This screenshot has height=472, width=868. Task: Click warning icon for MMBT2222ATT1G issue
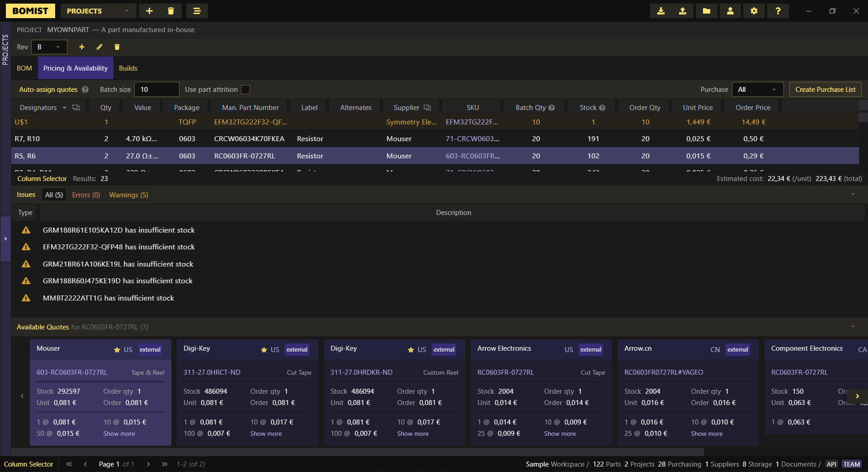point(26,298)
